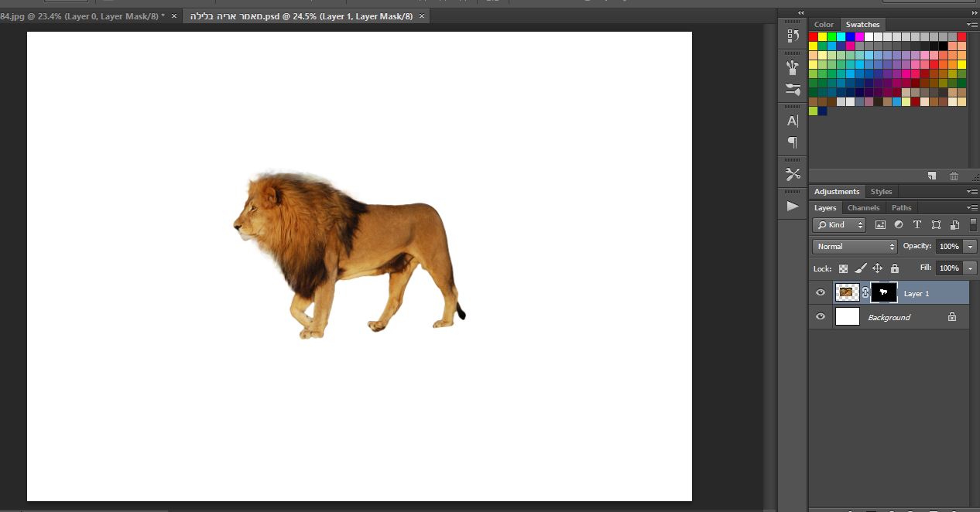
Task: Toggle visibility of the Background layer
Action: [x=821, y=317]
